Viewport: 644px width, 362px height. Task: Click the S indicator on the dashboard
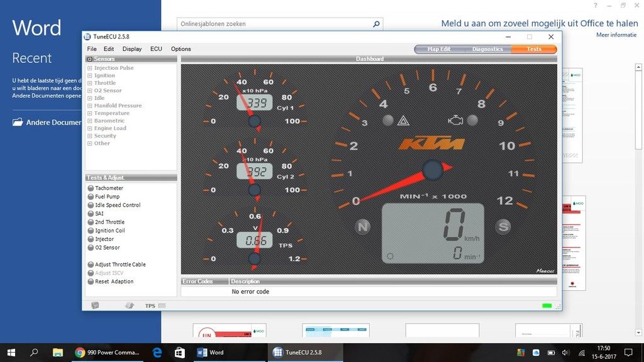tap(503, 226)
